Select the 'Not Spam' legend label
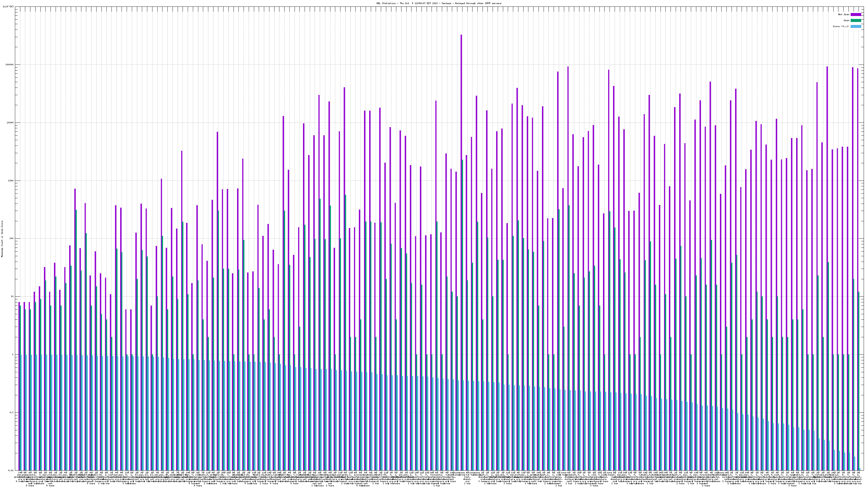 click(x=844, y=14)
